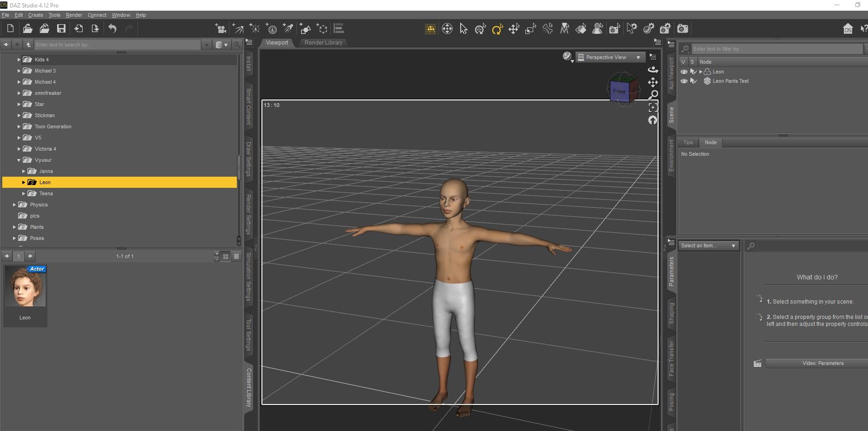Create a new spotlight
Screen dimensions: 868x431
click(288, 29)
